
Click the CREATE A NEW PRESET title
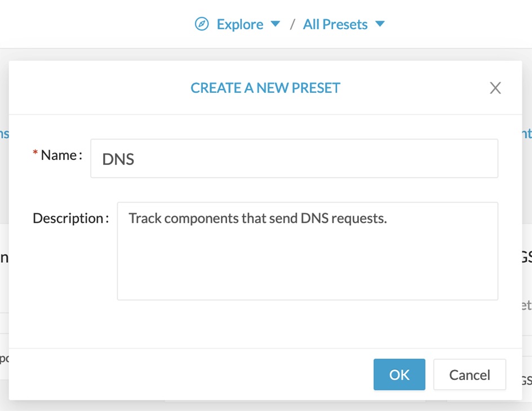tap(265, 88)
